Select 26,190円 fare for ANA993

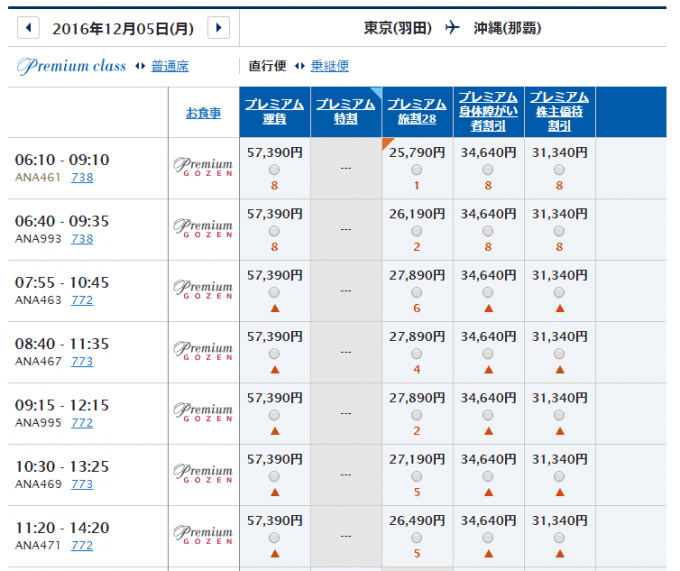coord(416,231)
